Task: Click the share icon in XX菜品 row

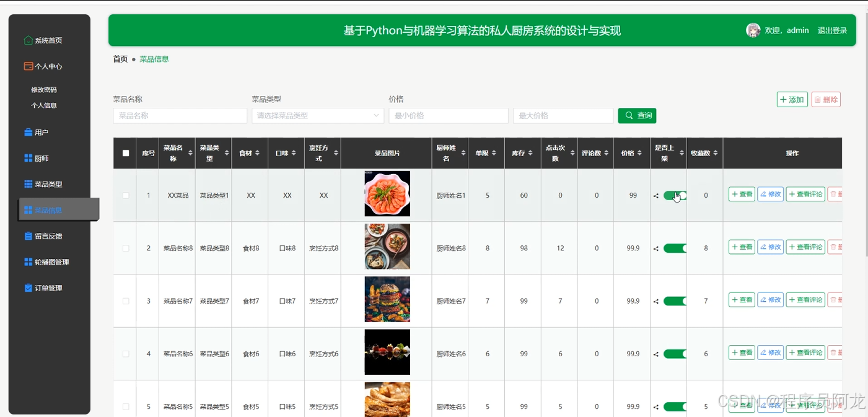Action: click(x=656, y=196)
